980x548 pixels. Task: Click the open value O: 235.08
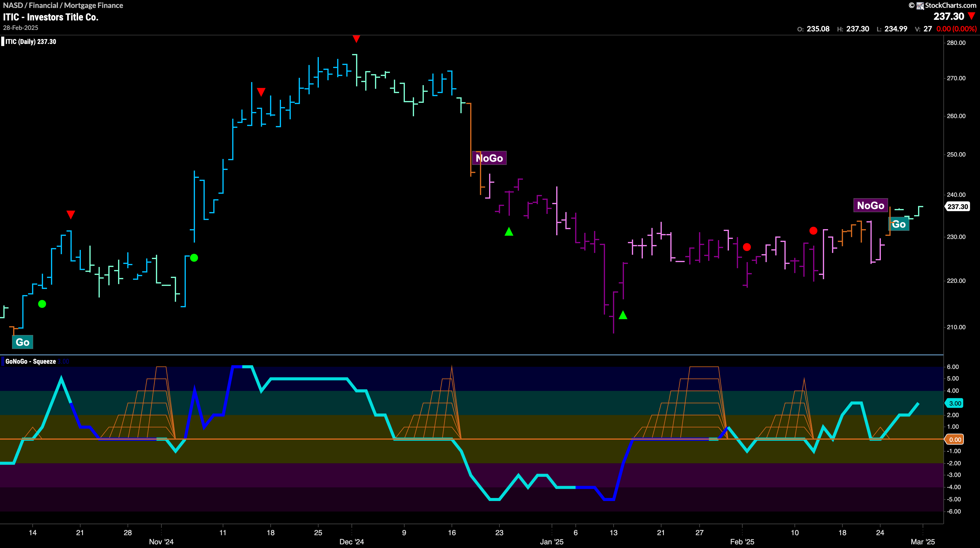(813, 29)
